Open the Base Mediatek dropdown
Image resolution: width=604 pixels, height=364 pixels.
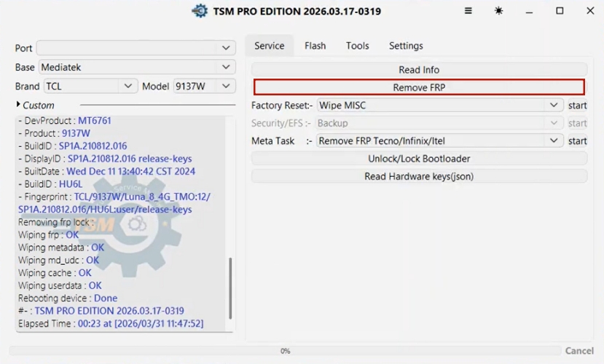[x=137, y=67]
